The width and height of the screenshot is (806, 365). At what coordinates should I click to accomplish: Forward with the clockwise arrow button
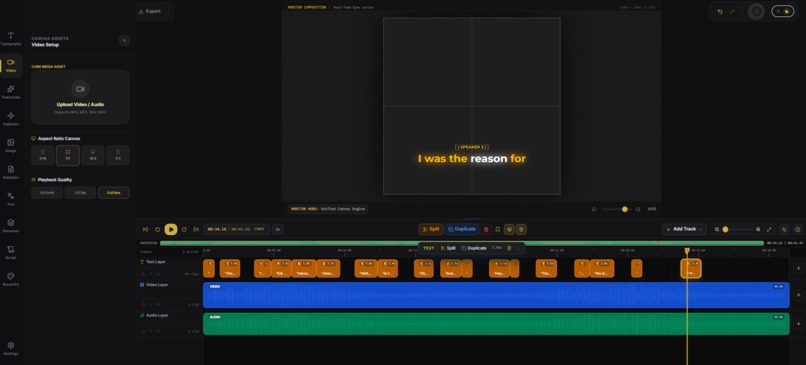coord(184,229)
